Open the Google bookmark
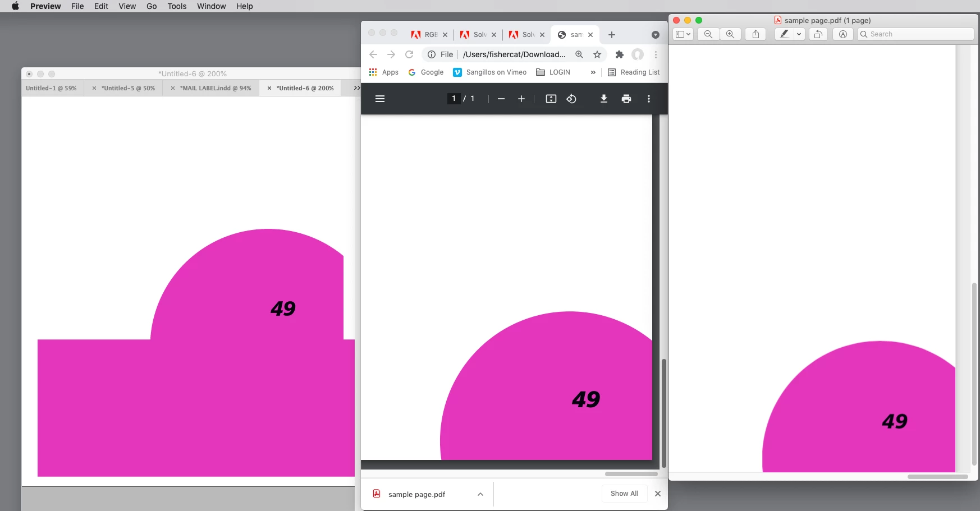980x511 pixels. click(426, 72)
